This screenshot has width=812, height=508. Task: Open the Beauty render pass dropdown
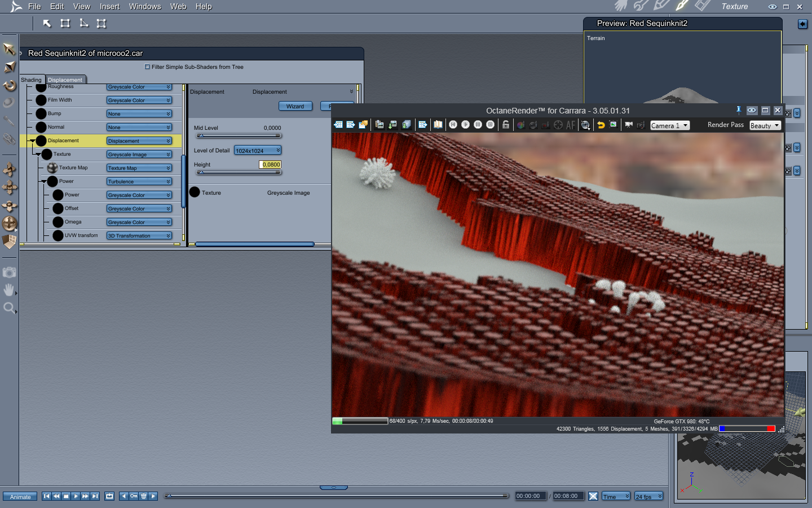[x=765, y=125]
